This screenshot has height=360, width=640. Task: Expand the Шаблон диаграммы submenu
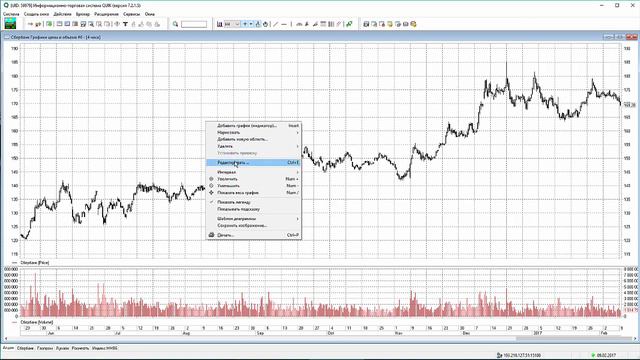(x=254, y=219)
